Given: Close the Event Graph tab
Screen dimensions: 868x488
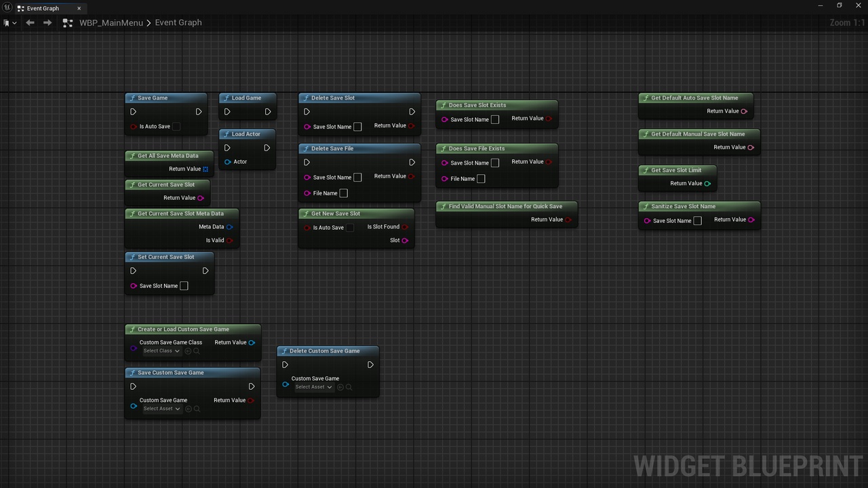Looking at the screenshot, I should [x=79, y=8].
